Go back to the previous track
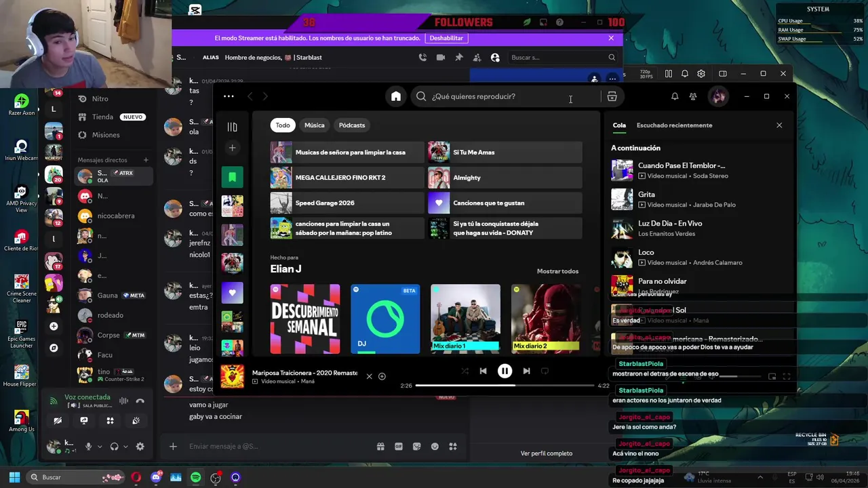 483,371
